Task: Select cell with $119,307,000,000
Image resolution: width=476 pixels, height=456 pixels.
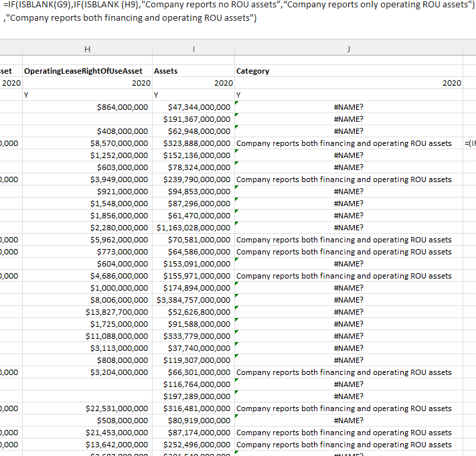Action: pyautogui.click(x=193, y=360)
